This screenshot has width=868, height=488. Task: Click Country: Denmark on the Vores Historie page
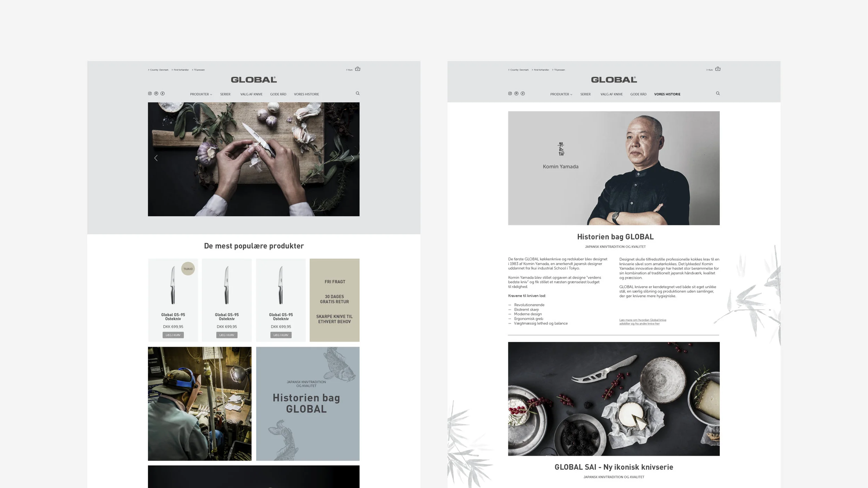(x=518, y=70)
